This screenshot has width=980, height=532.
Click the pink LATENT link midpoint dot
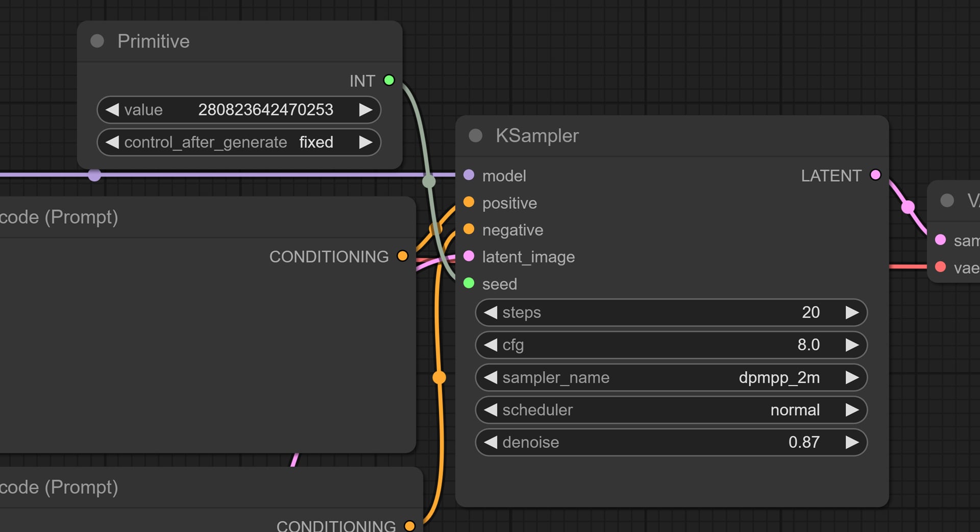pos(908,207)
